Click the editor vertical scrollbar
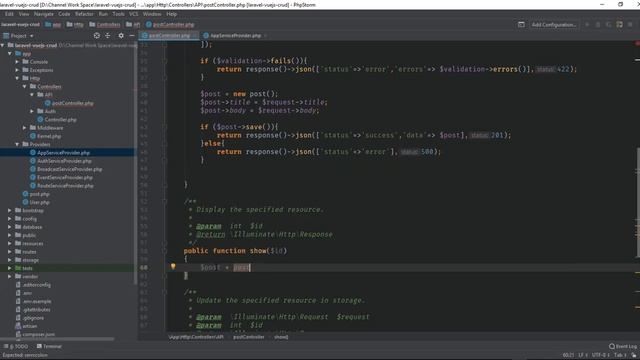 coord(638,202)
